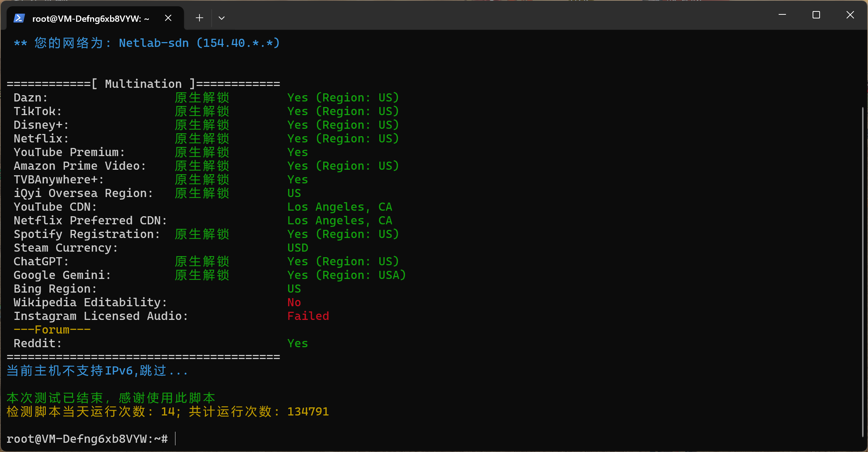868x452 pixels.
Task: Click the Yes value on Reddit row
Action: [298, 344]
